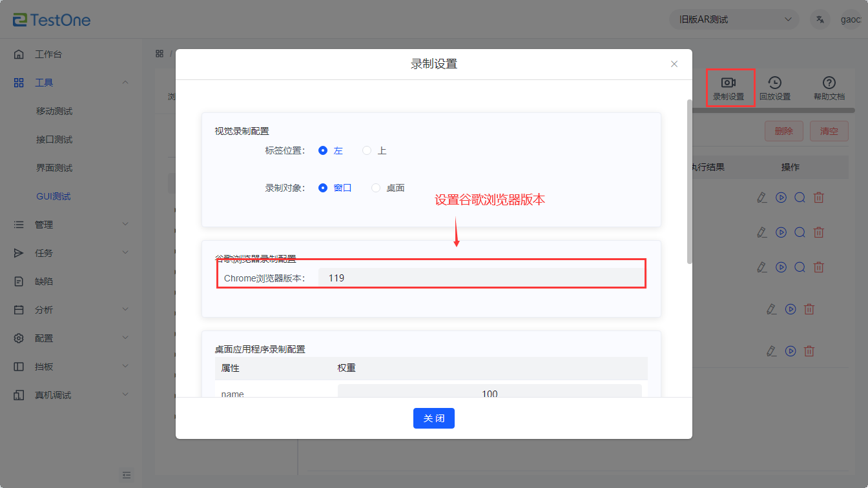Image resolution: width=868 pixels, height=488 pixels.
Task: Go to 工作台 in the sidebar
Action: (x=48, y=54)
